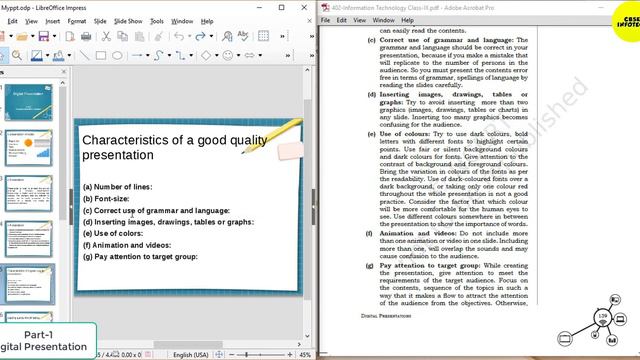Image resolution: width=640 pixels, height=360 pixels.
Task: Click the '(e) Use of colors:' bullet text
Action: (113, 233)
